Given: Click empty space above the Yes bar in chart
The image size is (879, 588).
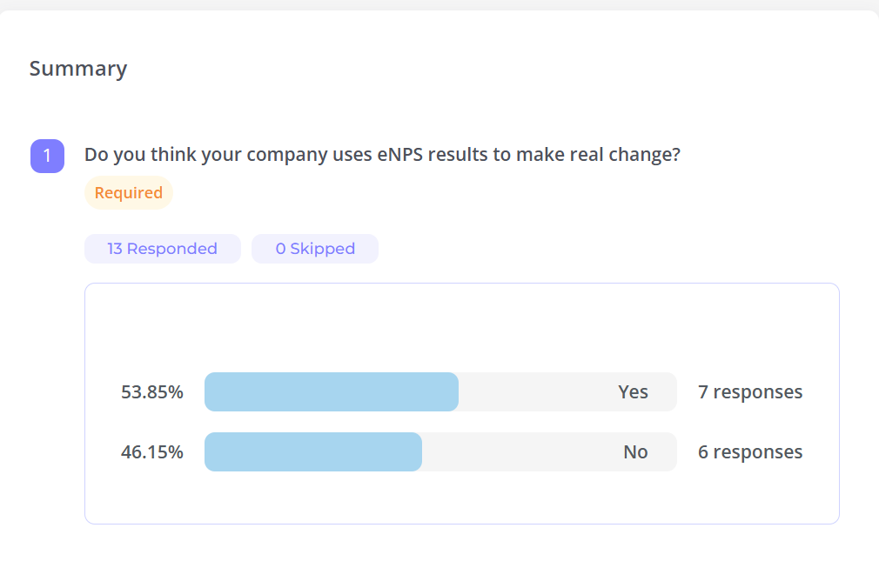Looking at the screenshot, I should pyautogui.click(x=461, y=326).
